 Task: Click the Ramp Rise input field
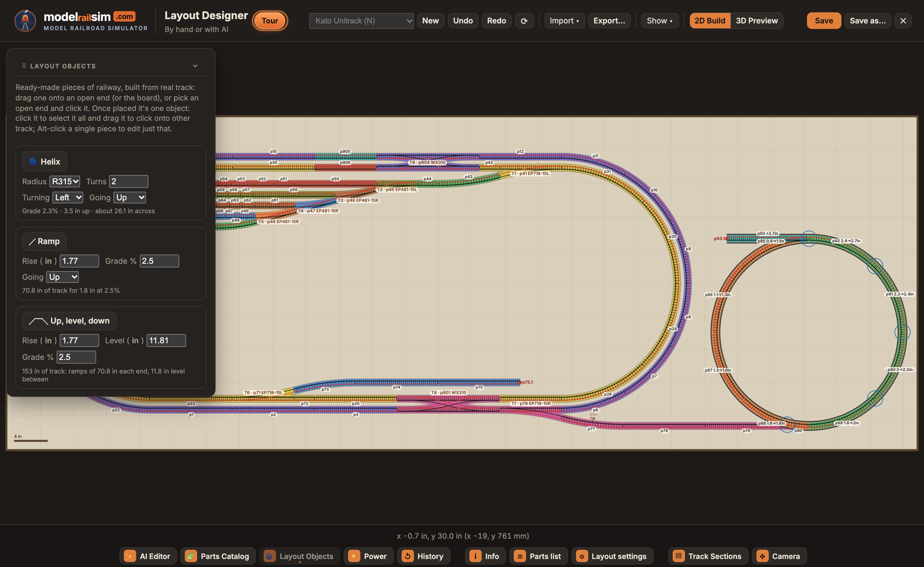(x=79, y=261)
